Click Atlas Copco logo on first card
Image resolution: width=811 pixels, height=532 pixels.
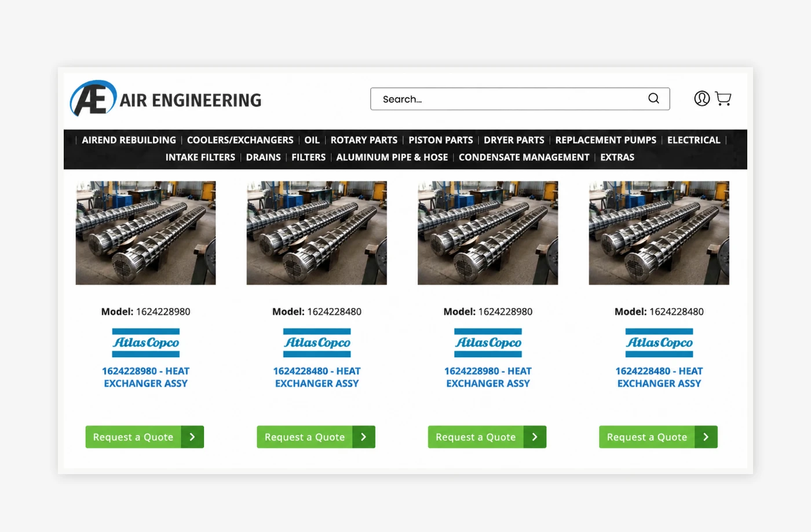(x=146, y=343)
